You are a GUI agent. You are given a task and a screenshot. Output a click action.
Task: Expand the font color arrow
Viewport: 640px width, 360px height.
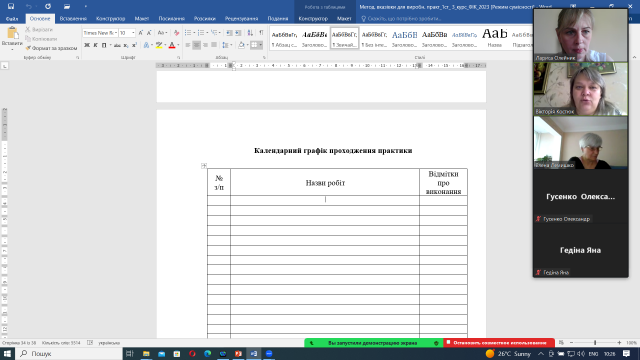click(x=178, y=45)
